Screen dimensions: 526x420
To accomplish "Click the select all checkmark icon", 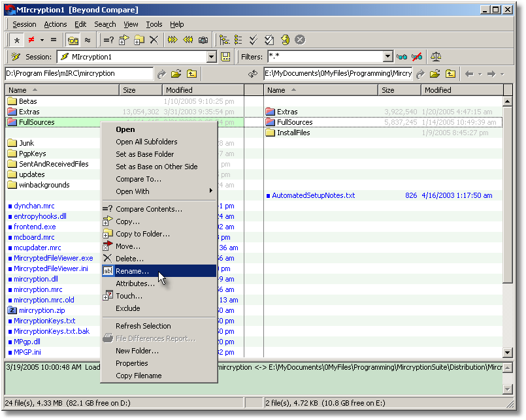I will pyautogui.click(x=254, y=40).
